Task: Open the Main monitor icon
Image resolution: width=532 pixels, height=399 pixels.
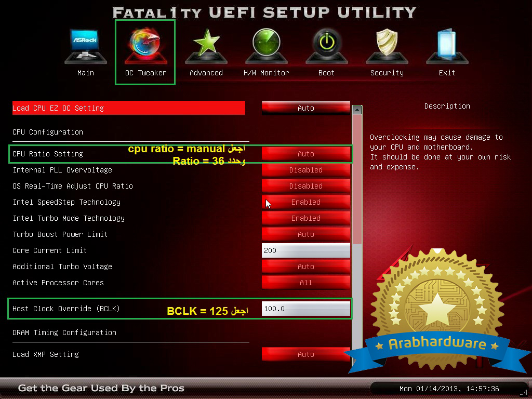Action: [x=85, y=47]
